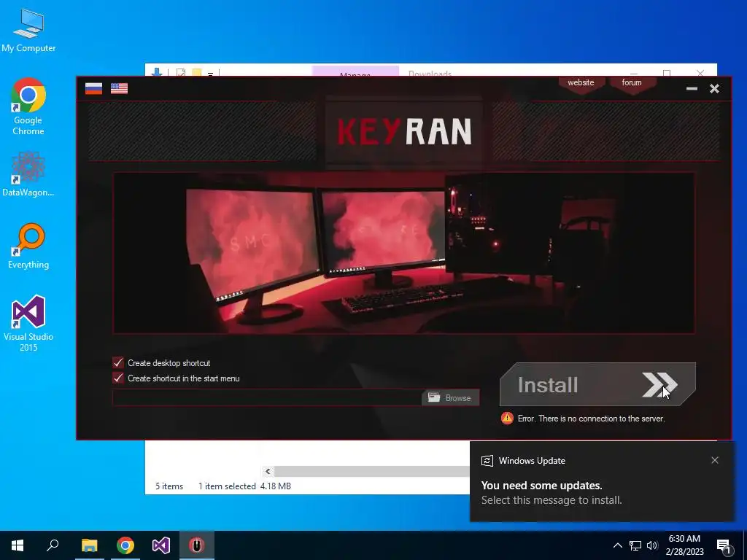Click the network tray icon
Screen dimensions: 747x560
(x=635, y=545)
